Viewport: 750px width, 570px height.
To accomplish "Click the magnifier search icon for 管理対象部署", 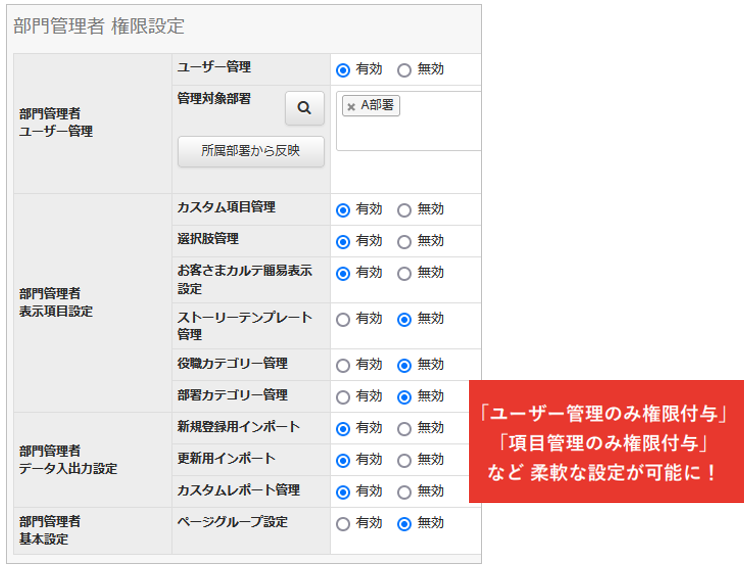I will (305, 108).
